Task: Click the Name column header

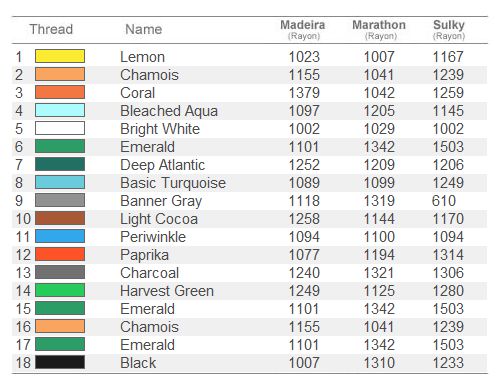Action: click(x=144, y=29)
